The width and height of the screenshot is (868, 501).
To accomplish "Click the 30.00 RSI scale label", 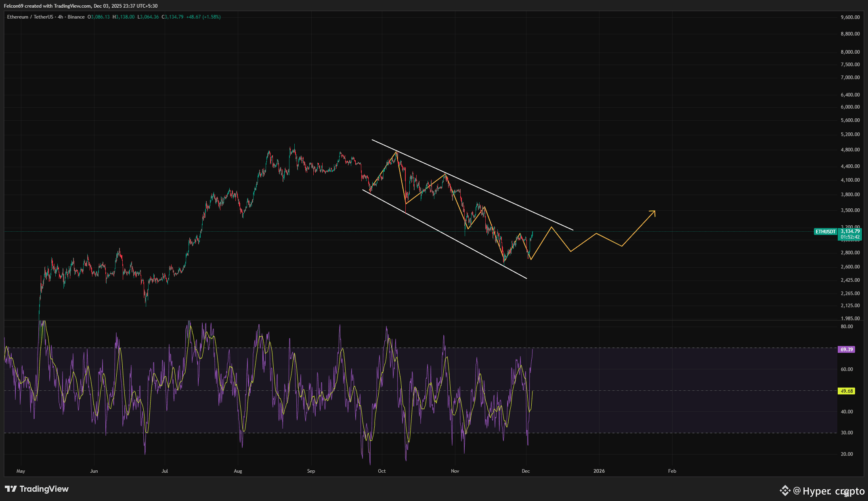I will point(847,433).
